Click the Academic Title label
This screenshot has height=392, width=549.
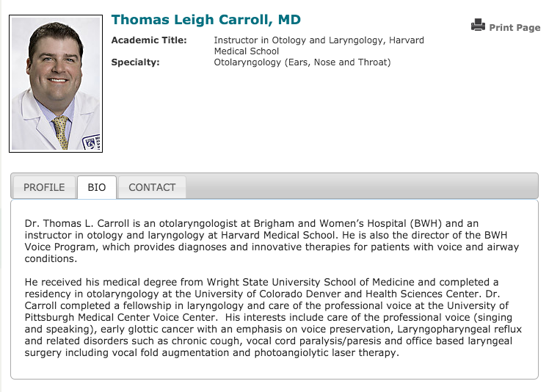click(149, 40)
